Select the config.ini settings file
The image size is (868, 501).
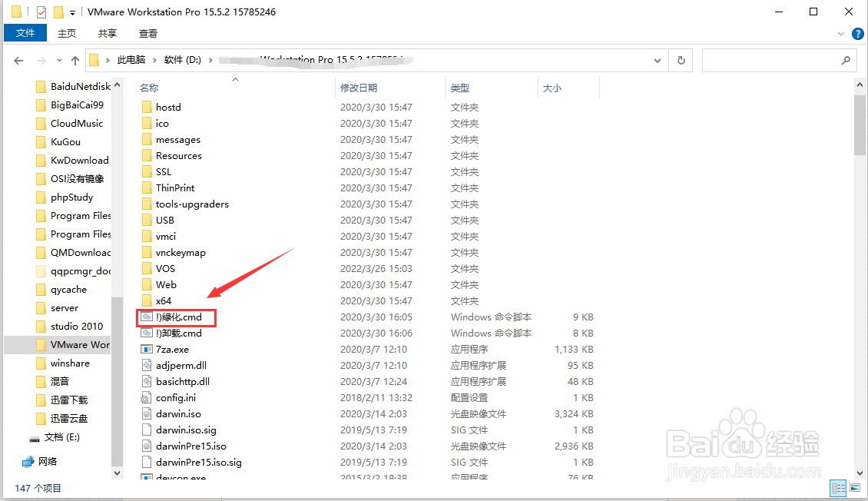pos(175,397)
